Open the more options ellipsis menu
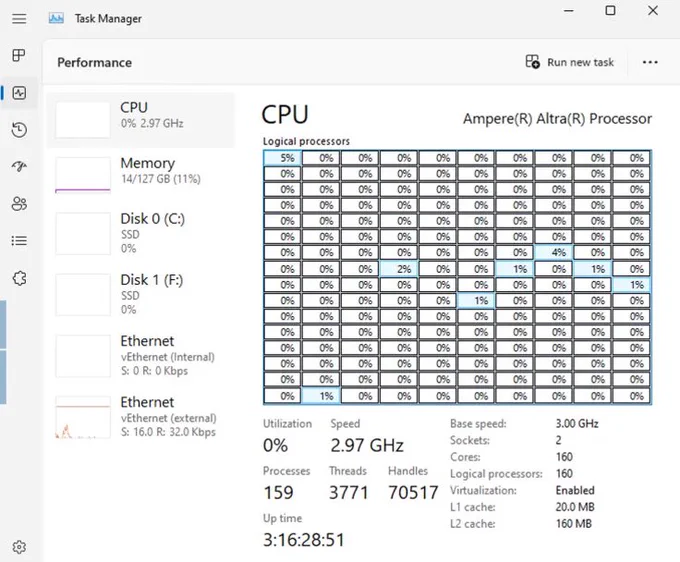Viewport: 680px width, 562px height. coord(650,62)
